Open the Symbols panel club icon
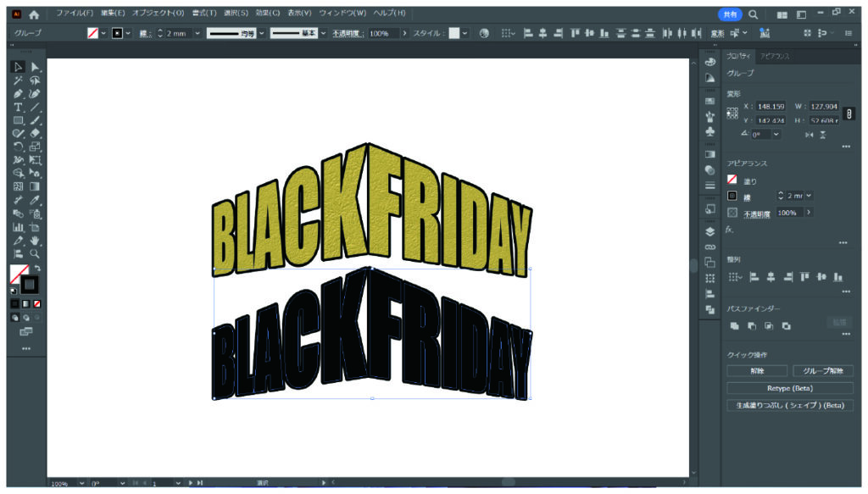Image resolution: width=868 pixels, height=494 pixels. [710, 131]
